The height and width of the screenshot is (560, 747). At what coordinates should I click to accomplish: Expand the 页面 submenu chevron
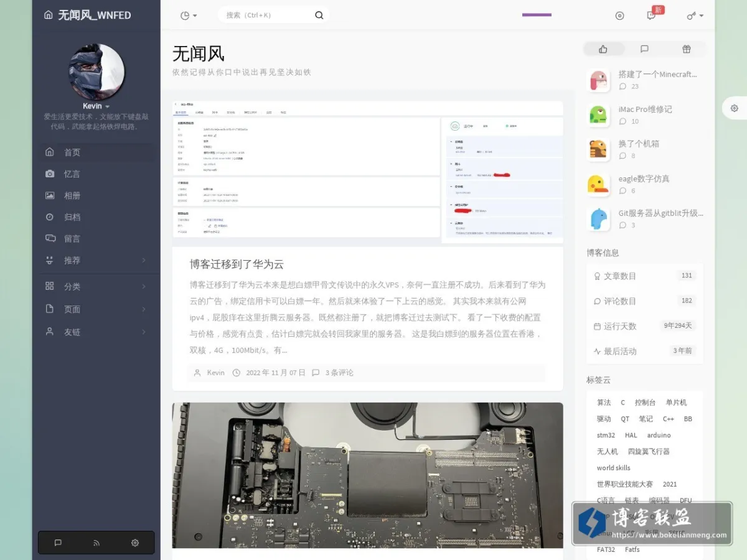(x=144, y=309)
